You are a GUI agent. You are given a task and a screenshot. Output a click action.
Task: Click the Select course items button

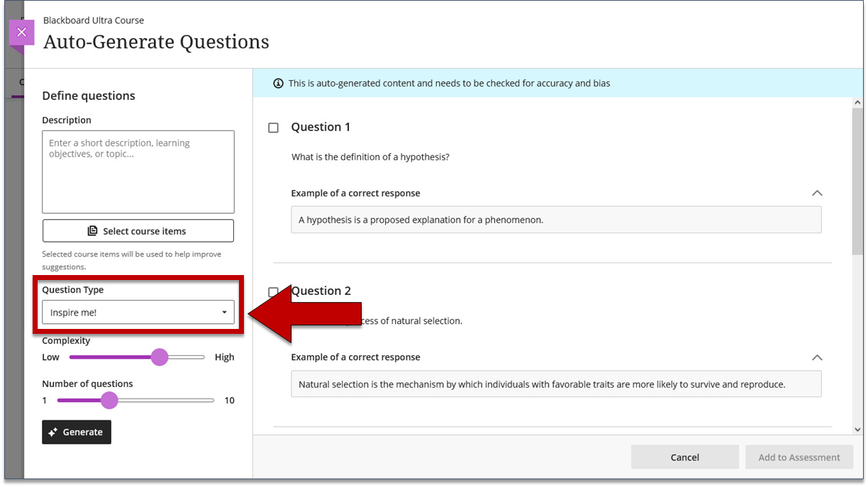[138, 231]
